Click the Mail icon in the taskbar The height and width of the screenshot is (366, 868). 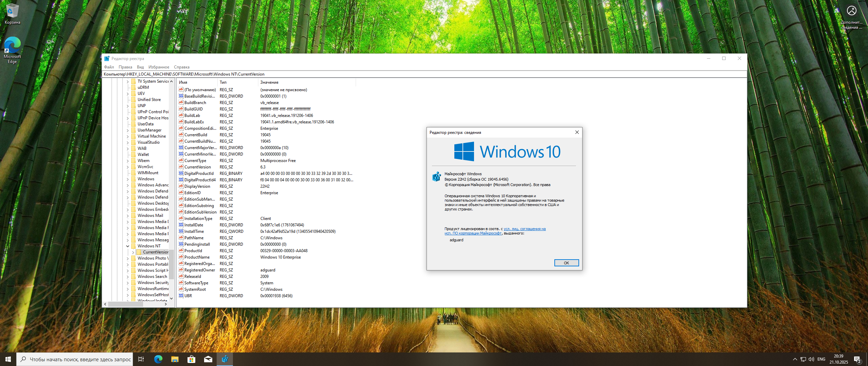tap(208, 359)
